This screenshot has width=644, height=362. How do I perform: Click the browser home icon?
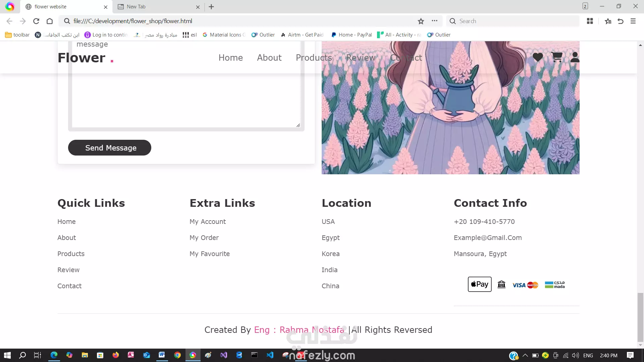pos(50,21)
